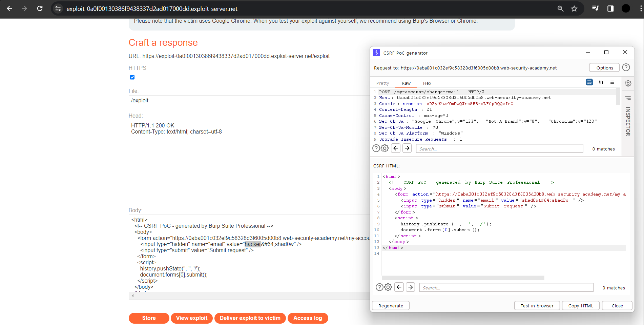
Task: Toggle word wrap in the request editor
Action: (x=589, y=82)
